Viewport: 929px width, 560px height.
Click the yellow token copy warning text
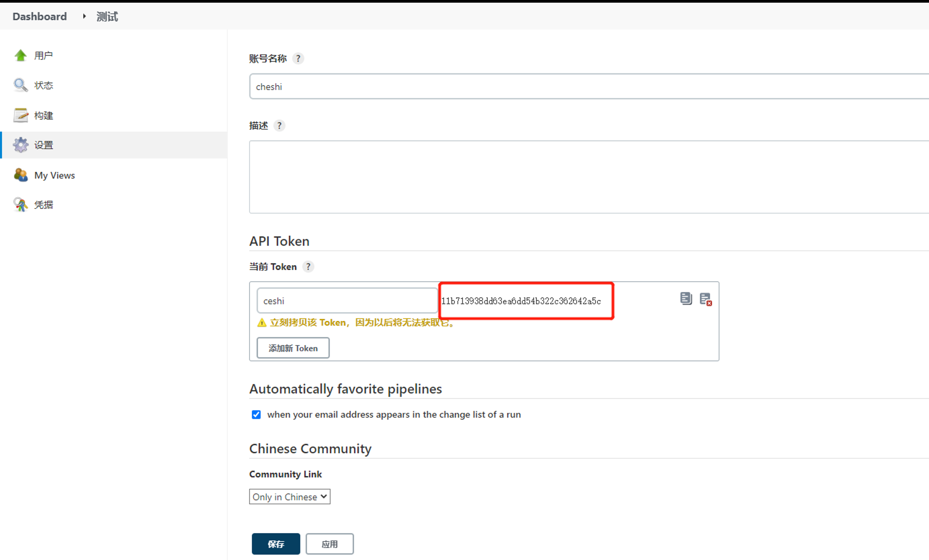point(362,322)
